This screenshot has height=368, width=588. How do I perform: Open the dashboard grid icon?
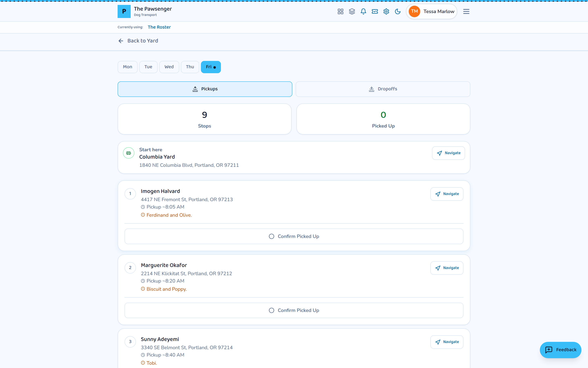click(340, 11)
